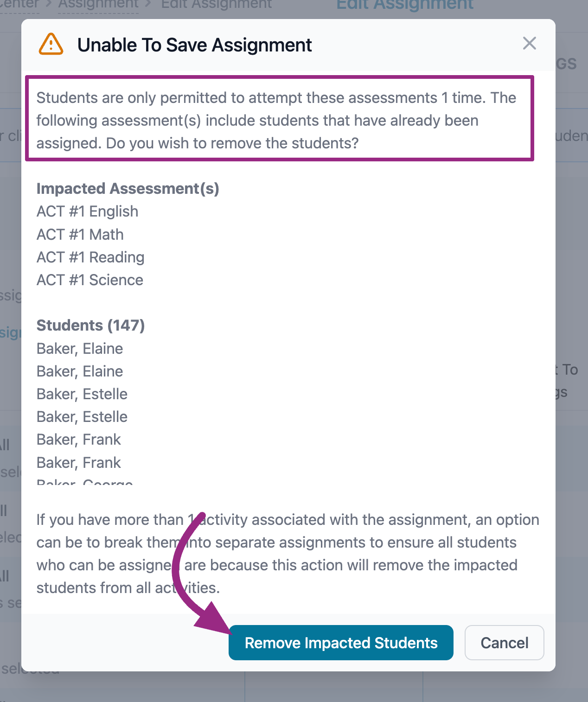Open the Assignment breadcrumb link
Image resolution: width=588 pixels, height=702 pixels.
click(98, 5)
